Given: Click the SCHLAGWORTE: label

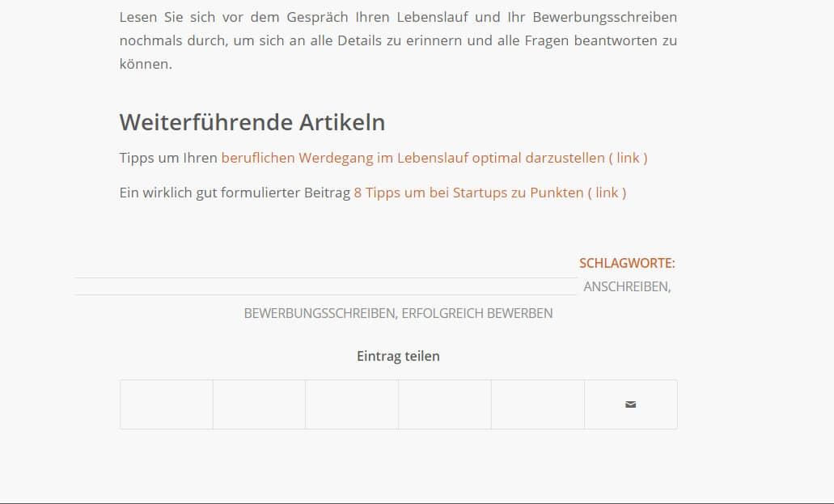Looking at the screenshot, I should [627, 264].
